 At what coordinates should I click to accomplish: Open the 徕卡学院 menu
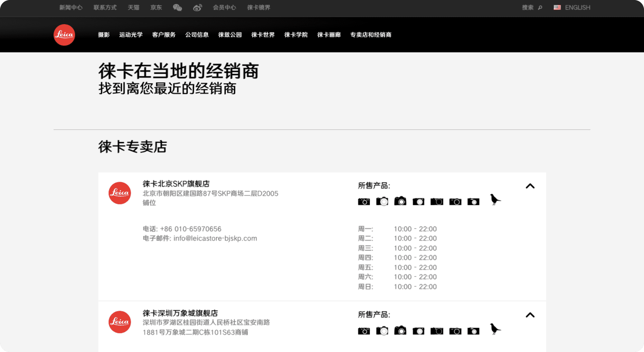click(296, 35)
